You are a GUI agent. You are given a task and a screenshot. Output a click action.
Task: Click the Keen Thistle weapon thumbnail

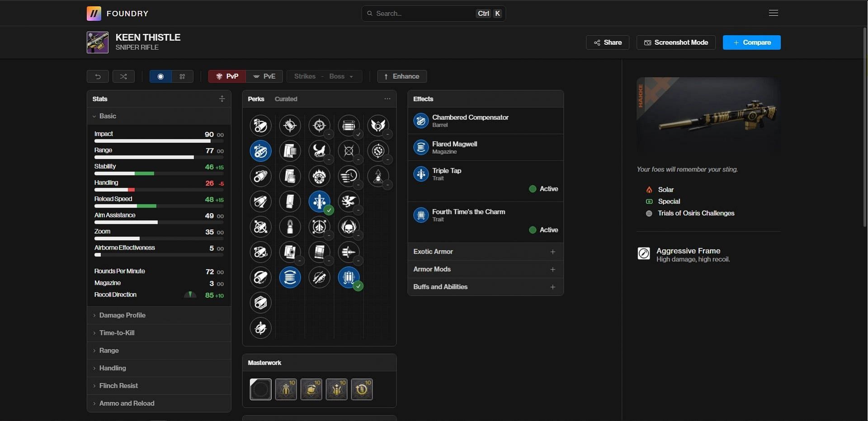[x=98, y=43]
